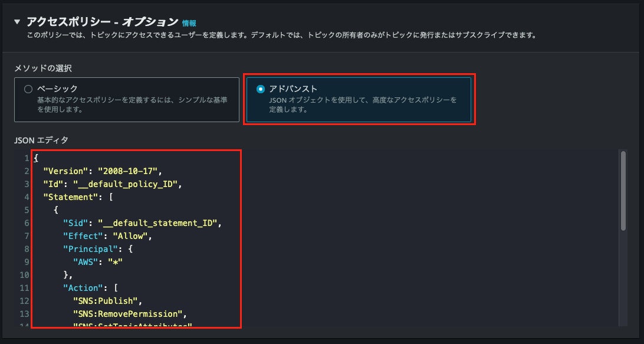Viewport: 644px width, 344px height.
Task: Click the "SNS:RemovePermission" action line
Action: click(130, 314)
